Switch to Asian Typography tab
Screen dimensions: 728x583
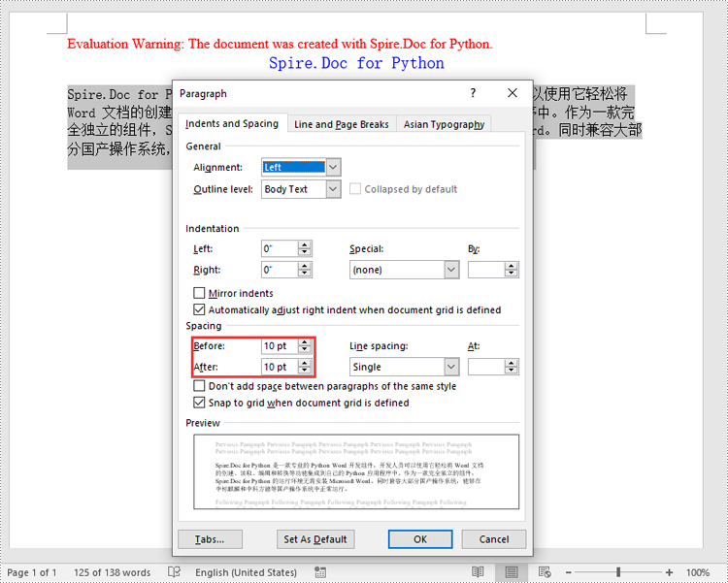pyautogui.click(x=444, y=124)
